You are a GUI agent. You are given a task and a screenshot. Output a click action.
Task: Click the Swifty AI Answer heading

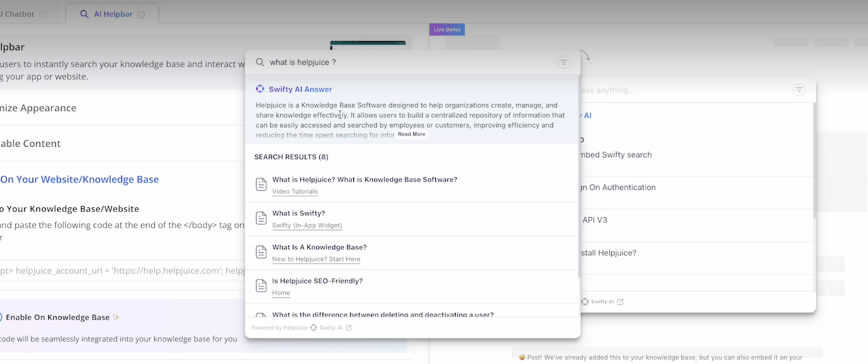pyautogui.click(x=300, y=90)
